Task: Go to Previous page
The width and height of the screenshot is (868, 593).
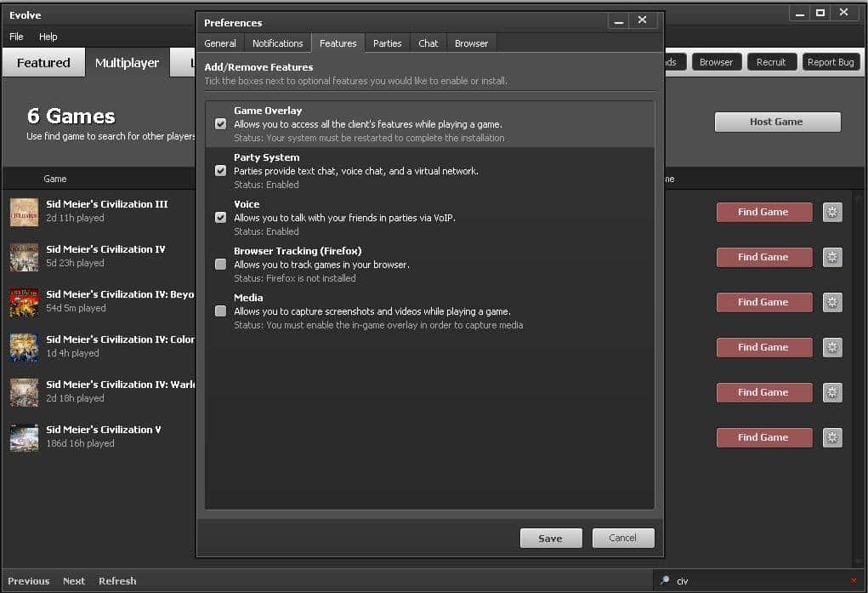Action: (x=28, y=581)
